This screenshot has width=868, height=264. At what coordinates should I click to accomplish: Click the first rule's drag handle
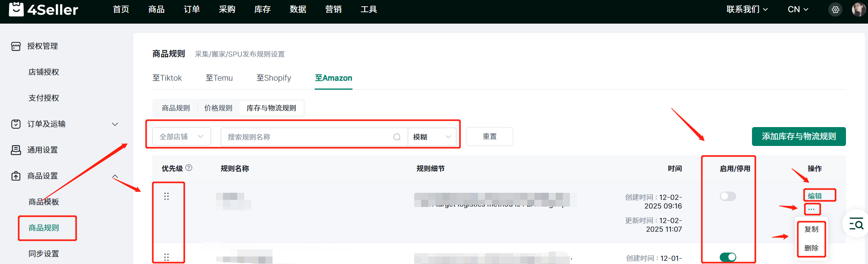pos(166,196)
